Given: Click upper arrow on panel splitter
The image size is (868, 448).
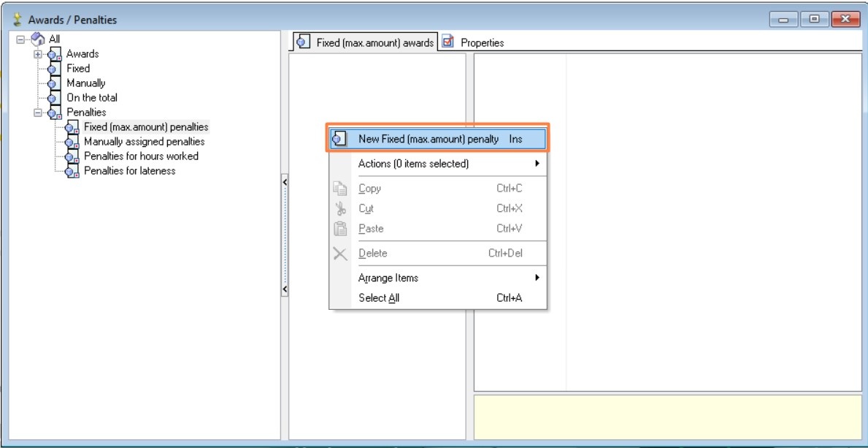Looking at the screenshot, I should coord(285,181).
